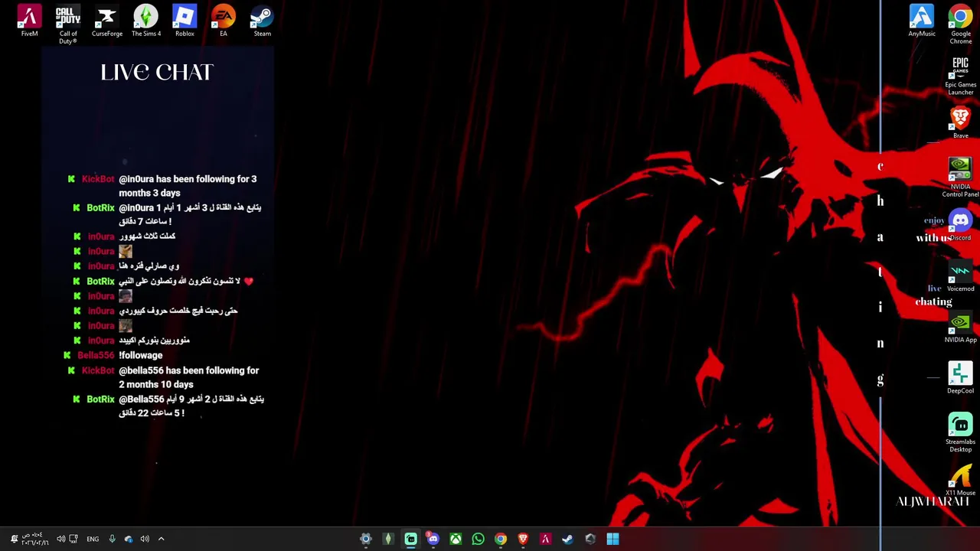Viewport: 980px width, 551px height.
Task: Open the Xbox app in the taskbar
Action: coord(456,539)
